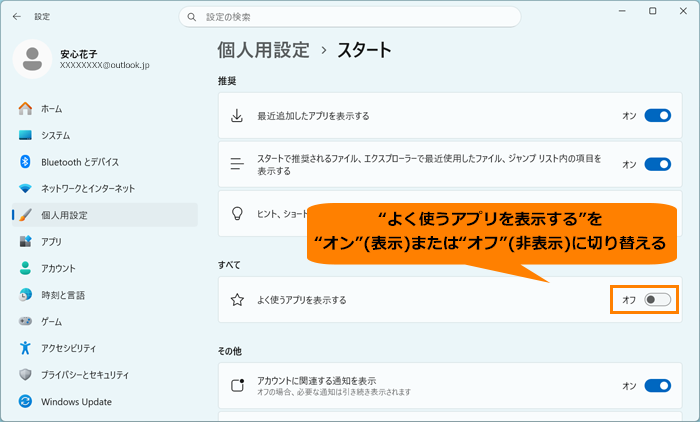Open プライバシーとセキュリティ page
Screen dimensions: 700x422
(105, 375)
